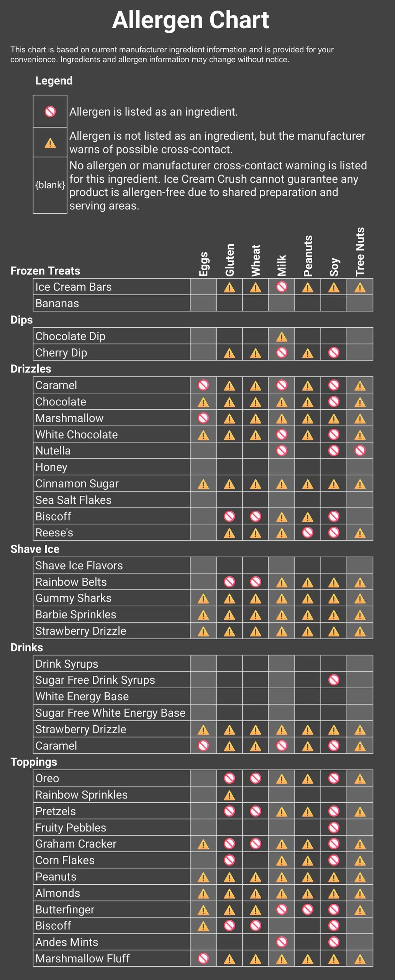Click Nutella Tree Nuts prohibited icon
The width and height of the screenshot is (395, 980).
pyautogui.click(x=360, y=451)
